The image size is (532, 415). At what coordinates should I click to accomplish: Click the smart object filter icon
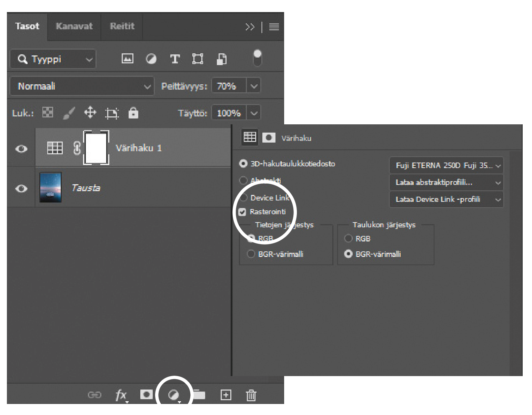[x=221, y=59]
